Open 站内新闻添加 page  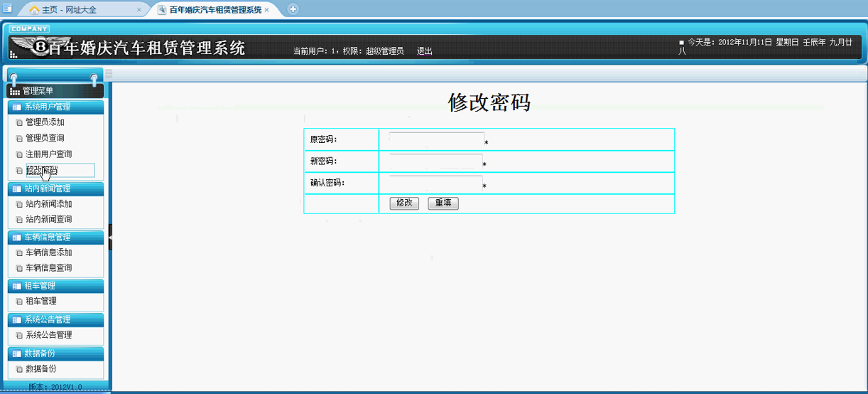pyautogui.click(x=48, y=203)
